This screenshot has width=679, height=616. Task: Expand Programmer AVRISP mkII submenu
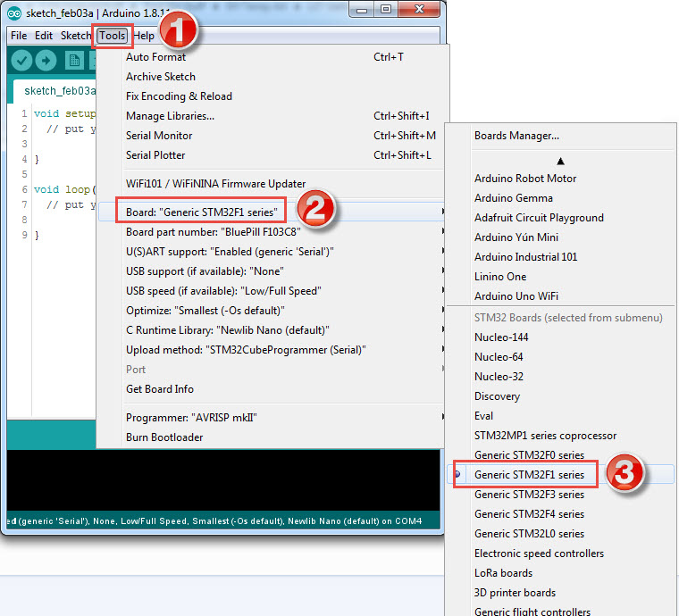click(x=272, y=418)
